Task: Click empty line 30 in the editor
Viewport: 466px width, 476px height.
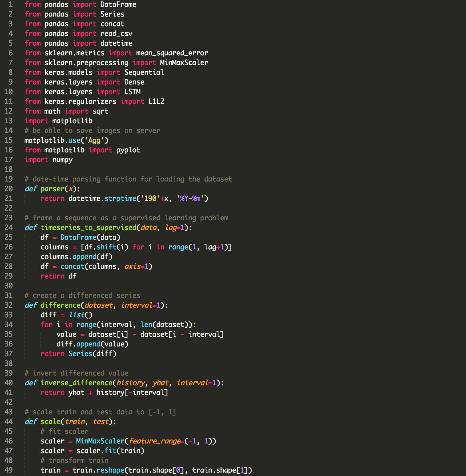Action: [114, 286]
